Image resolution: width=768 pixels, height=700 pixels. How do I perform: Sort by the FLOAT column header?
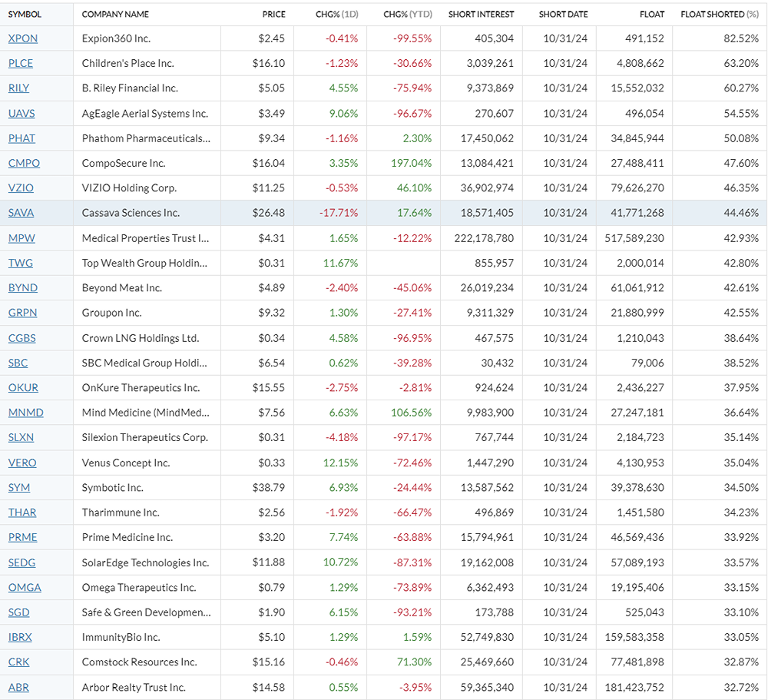tap(652, 15)
